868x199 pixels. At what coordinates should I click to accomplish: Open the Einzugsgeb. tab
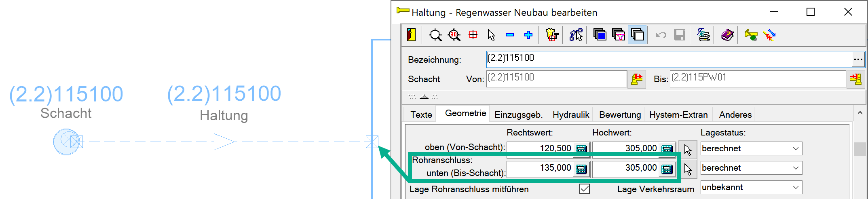518,115
